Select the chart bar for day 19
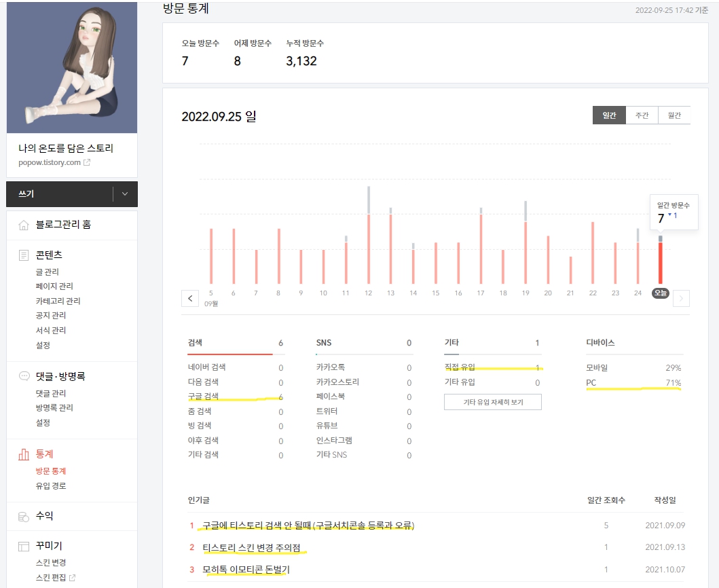719x588 pixels. click(526, 242)
